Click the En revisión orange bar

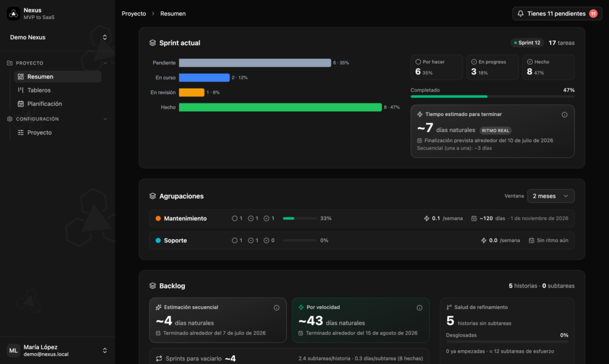[192, 92]
